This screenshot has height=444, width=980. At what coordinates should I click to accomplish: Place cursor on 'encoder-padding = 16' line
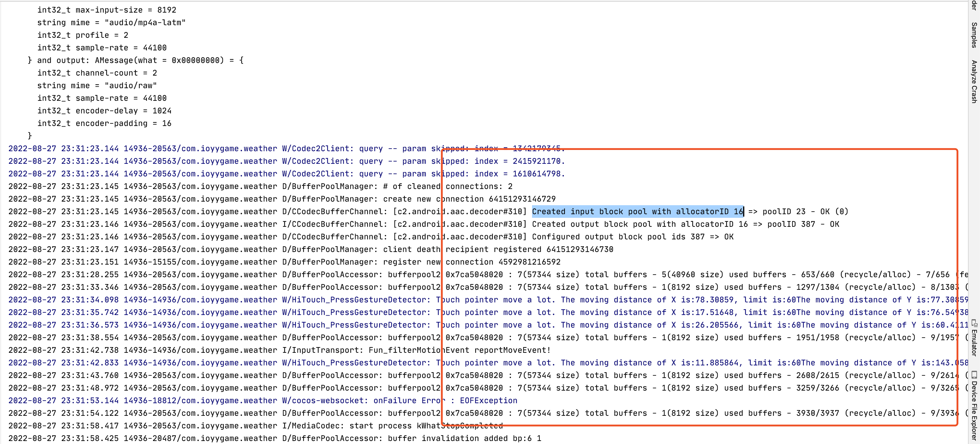104,124
